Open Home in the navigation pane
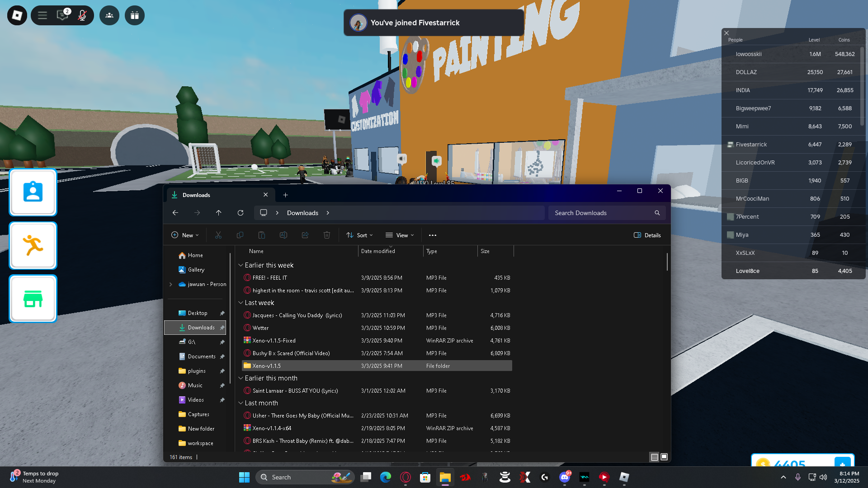Viewport: 868px width, 488px height. tap(195, 255)
